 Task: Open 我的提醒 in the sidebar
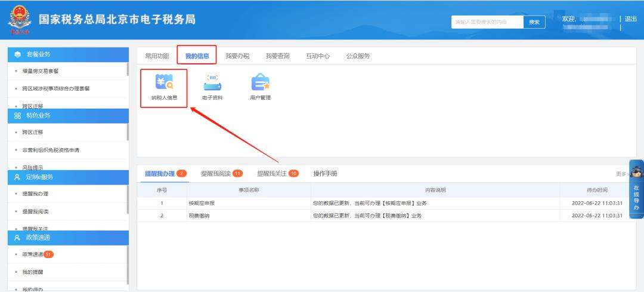click(33, 272)
